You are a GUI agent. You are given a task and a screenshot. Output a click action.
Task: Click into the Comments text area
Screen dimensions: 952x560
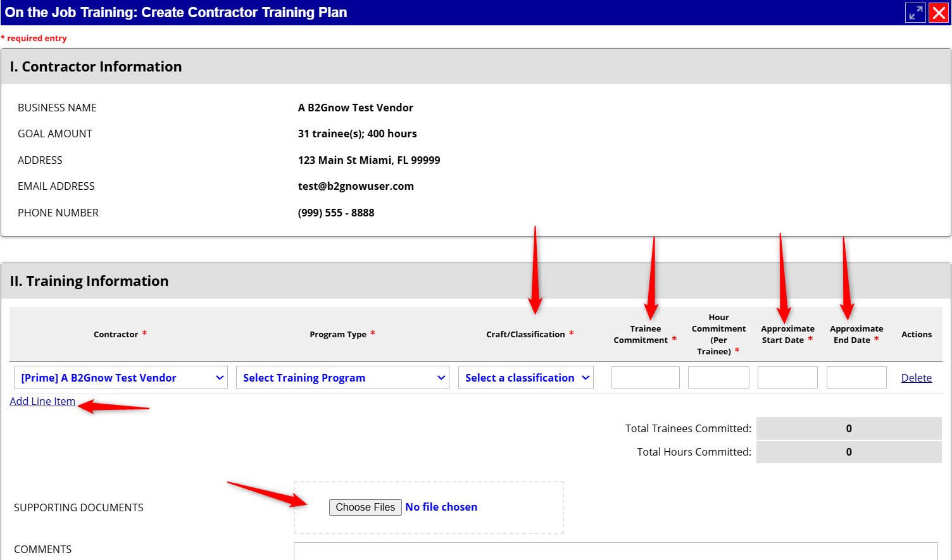(615, 551)
